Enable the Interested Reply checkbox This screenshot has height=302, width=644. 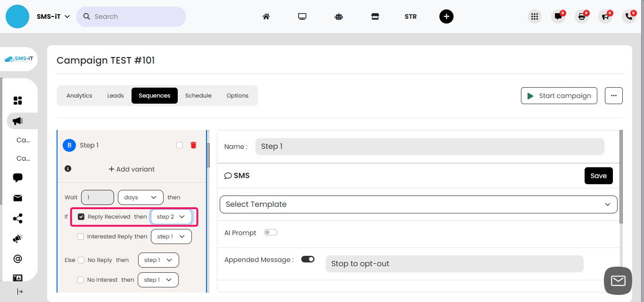(81, 237)
